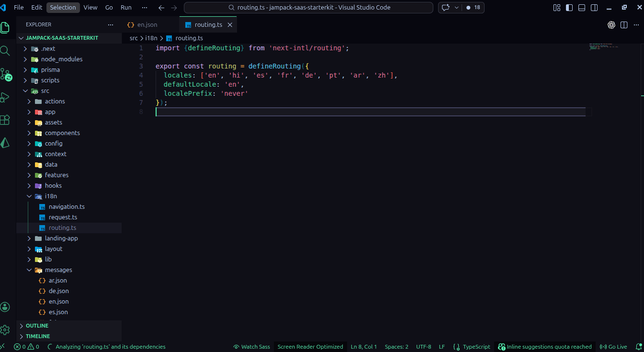Click the command center search box

308,8
